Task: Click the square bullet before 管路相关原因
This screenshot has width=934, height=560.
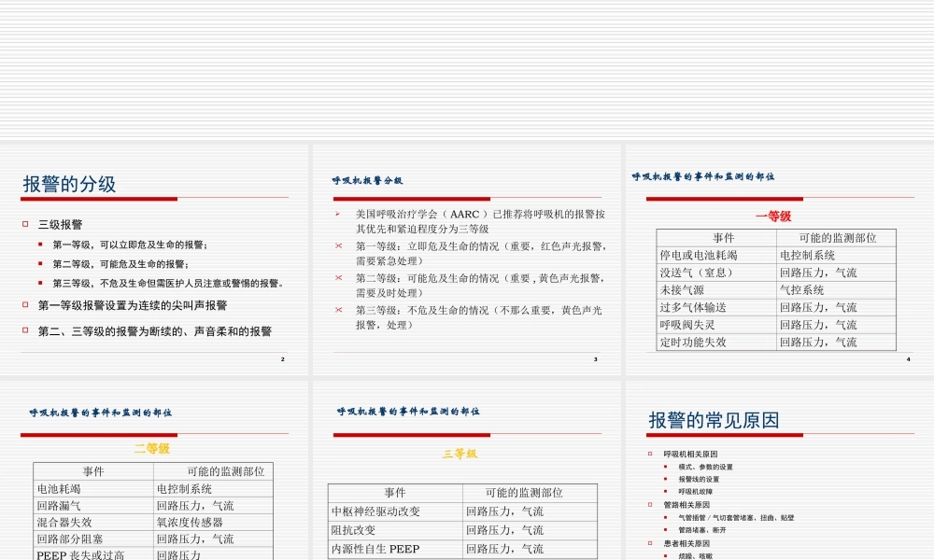Action: point(648,504)
